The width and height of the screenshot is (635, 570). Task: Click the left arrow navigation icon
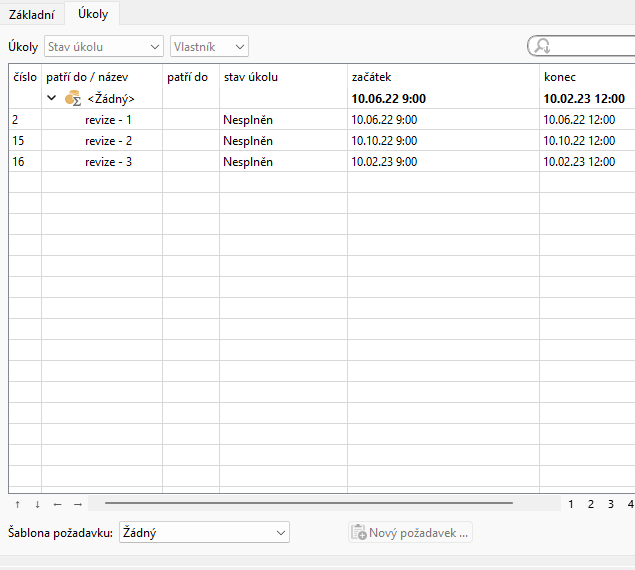coord(57,504)
